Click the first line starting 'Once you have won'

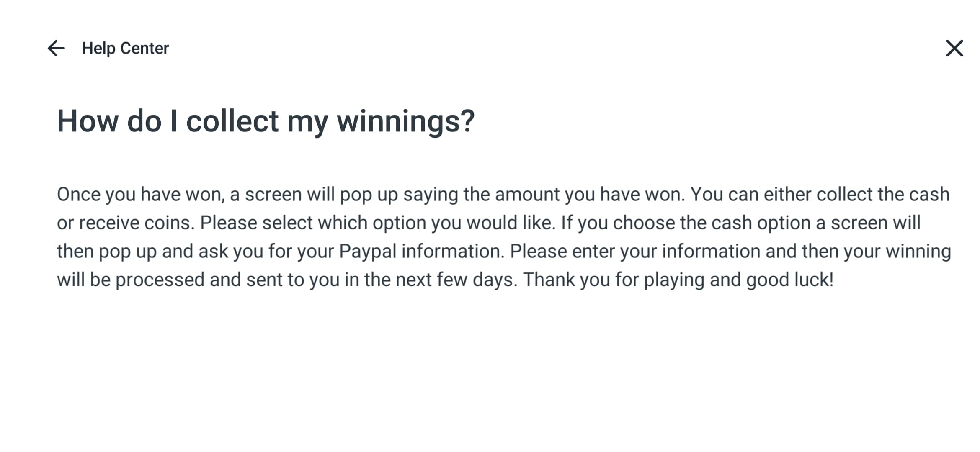click(503, 195)
